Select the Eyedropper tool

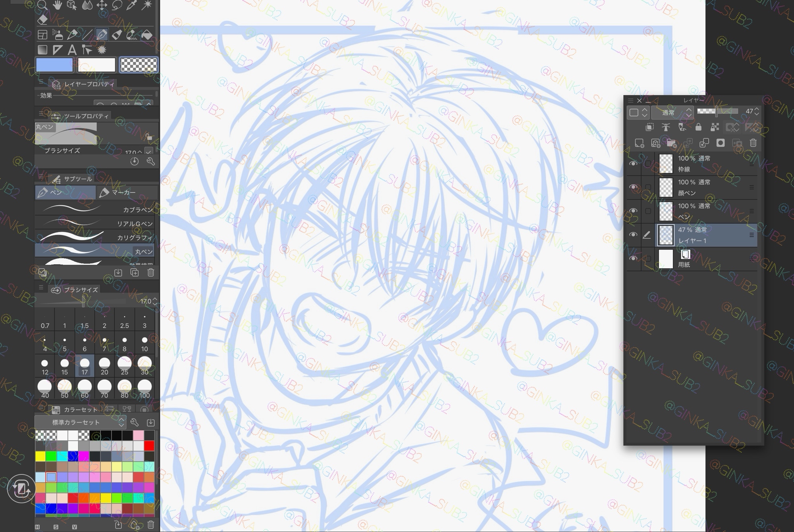pyautogui.click(x=132, y=5)
